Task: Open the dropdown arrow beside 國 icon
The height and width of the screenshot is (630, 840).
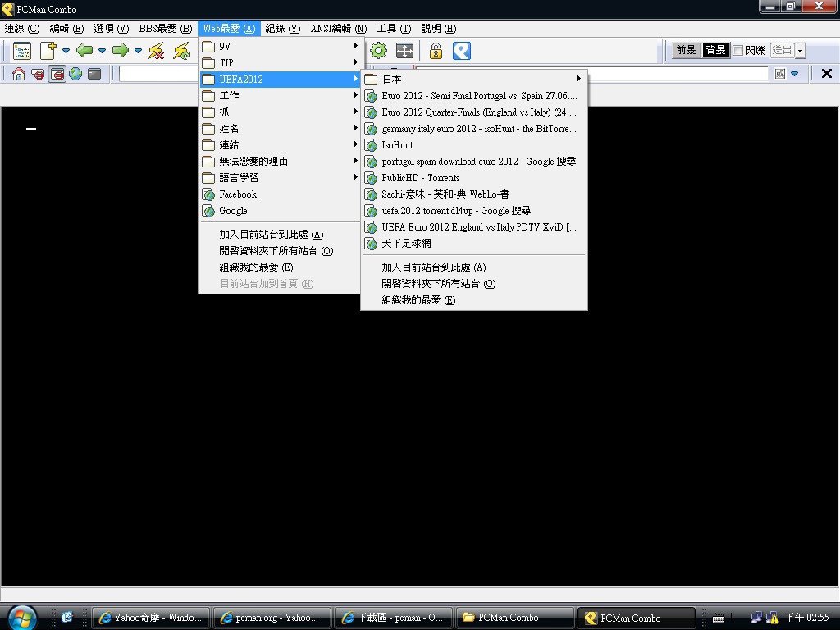Action: pyautogui.click(x=794, y=73)
